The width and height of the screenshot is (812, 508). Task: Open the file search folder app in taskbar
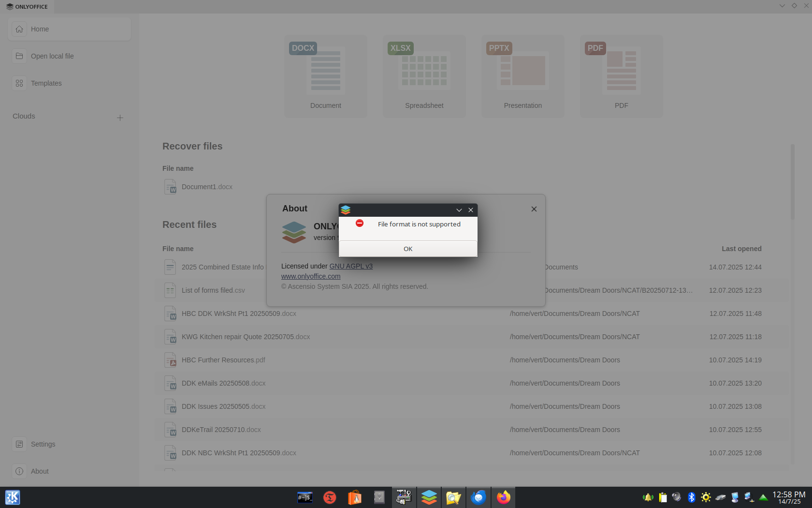tap(453, 497)
